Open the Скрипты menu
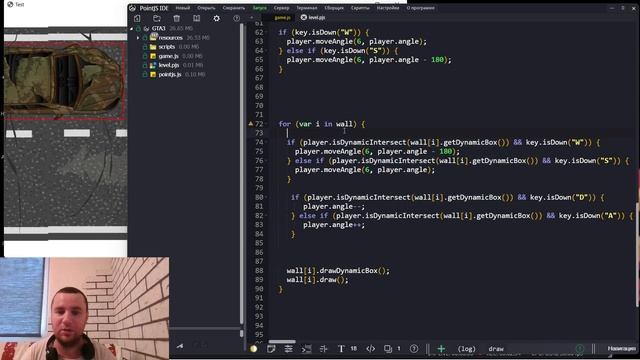The image size is (640, 360). [360, 8]
